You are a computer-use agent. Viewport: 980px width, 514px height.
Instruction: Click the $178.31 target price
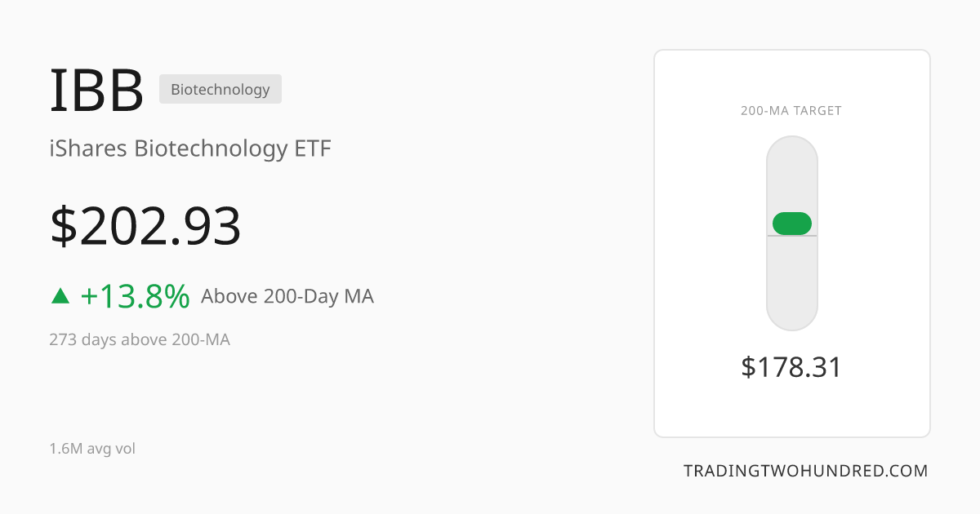point(791,367)
